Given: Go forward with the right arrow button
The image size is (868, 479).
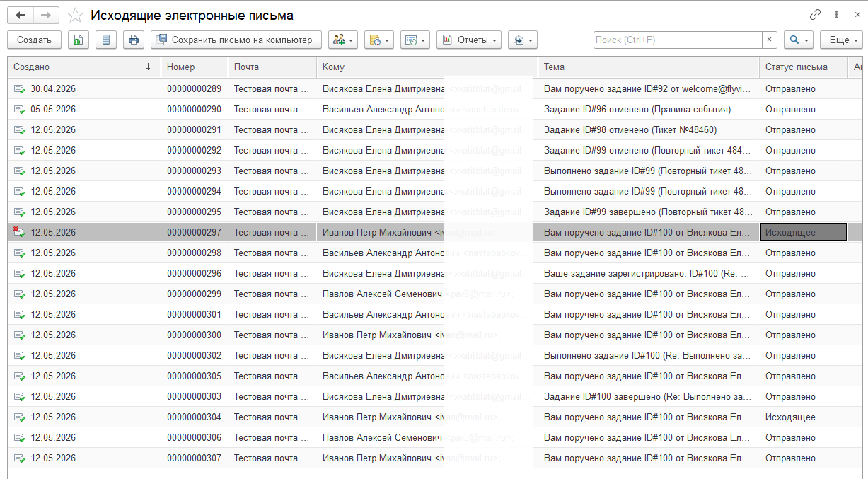Looking at the screenshot, I should [x=46, y=15].
